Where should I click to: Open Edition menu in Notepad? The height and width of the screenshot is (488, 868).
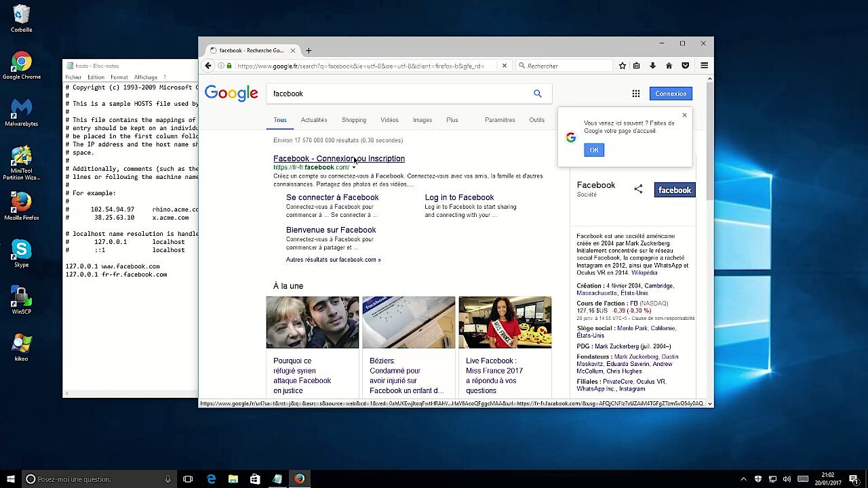pyautogui.click(x=96, y=77)
